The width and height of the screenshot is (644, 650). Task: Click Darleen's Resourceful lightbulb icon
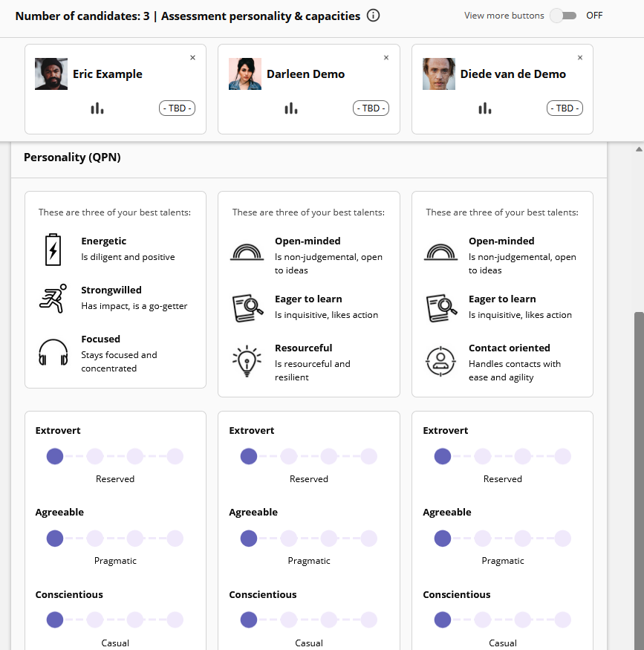pyautogui.click(x=247, y=361)
